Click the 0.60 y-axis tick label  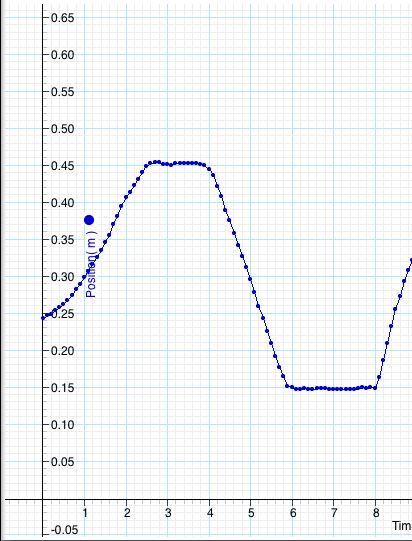click(62, 55)
